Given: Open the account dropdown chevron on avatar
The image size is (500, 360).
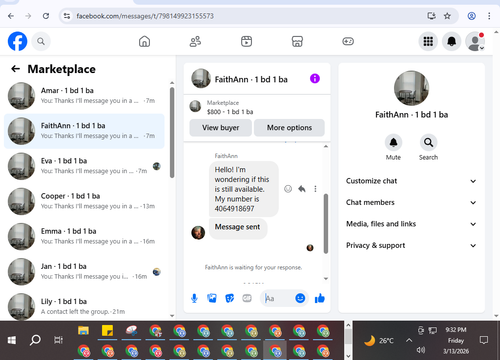Looking at the screenshot, I should point(482,48).
